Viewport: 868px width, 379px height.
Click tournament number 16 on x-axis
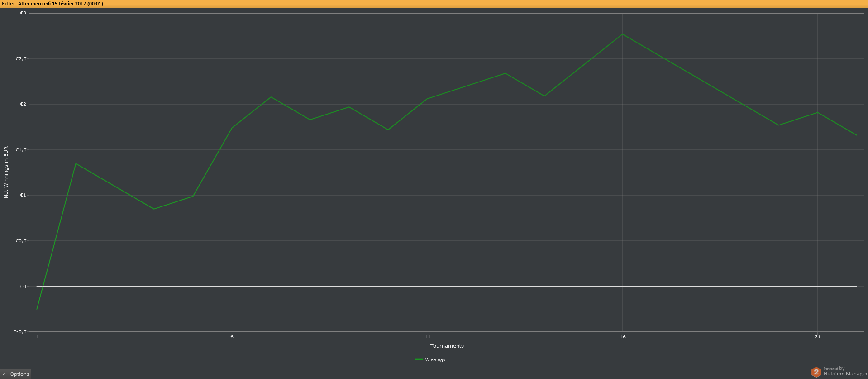point(622,337)
